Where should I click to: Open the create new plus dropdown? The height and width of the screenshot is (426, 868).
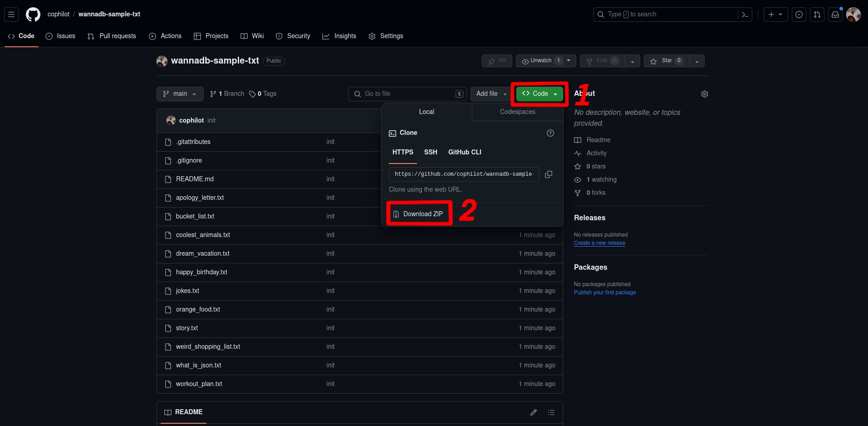[775, 15]
